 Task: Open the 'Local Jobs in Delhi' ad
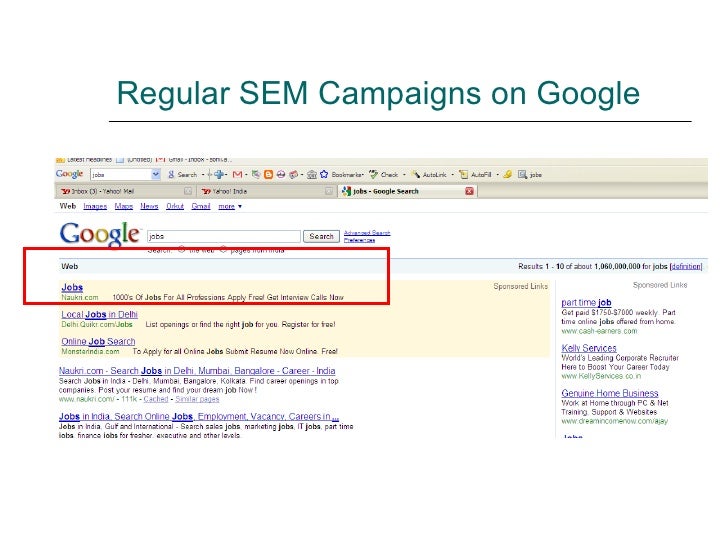click(99, 314)
